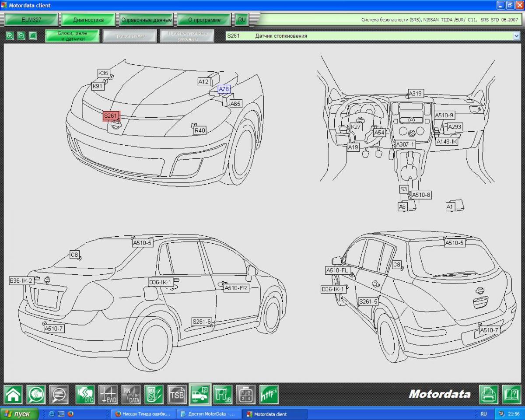This screenshot has height=420, width=525.
Task: Select the S261-6 component label
Action: pos(202,322)
